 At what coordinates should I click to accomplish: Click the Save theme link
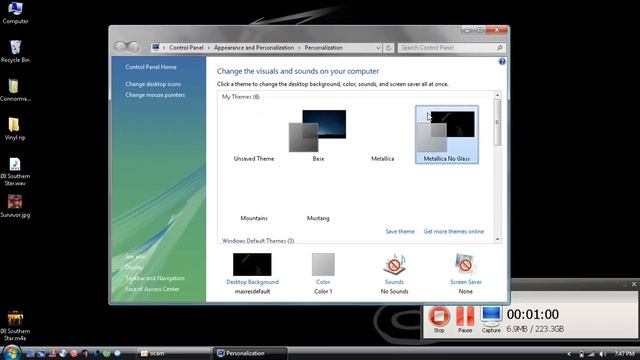(400, 231)
